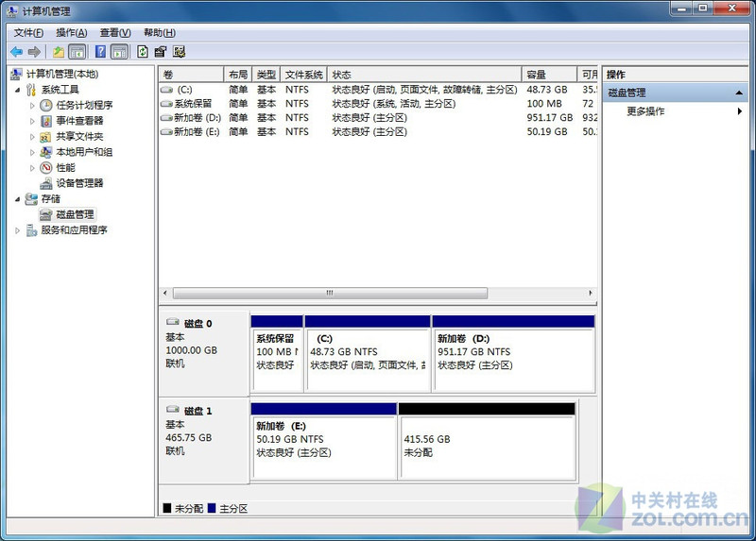The width and height of the screenshot is (756, 541).
Task: Select the 新加卷 (D:) 951.17 GB partition block
Action: pyautogui.click(x=513, y=354)
